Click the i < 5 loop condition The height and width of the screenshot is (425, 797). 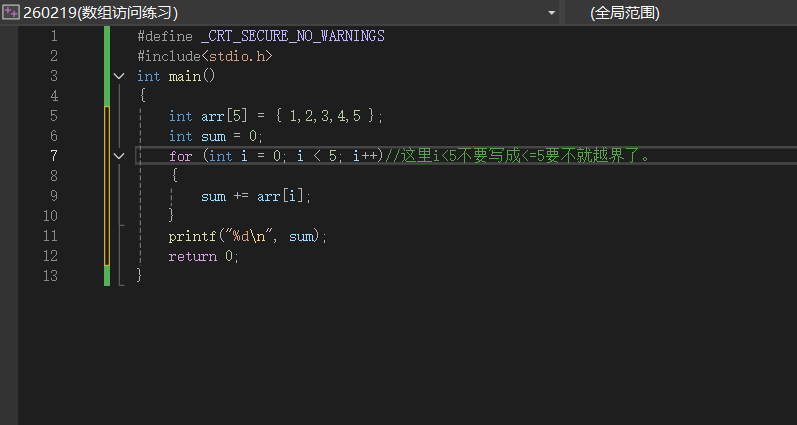(317, 156)
